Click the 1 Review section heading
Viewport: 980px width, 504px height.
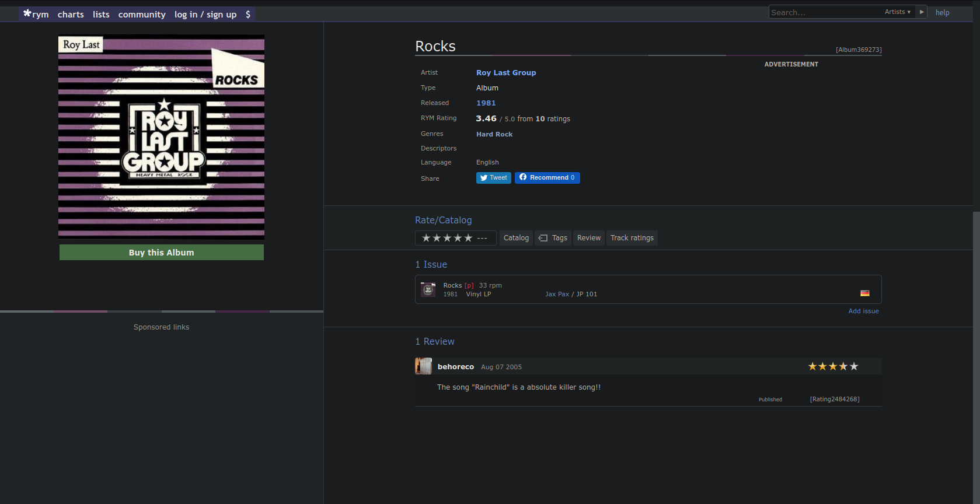coord(435,342)
